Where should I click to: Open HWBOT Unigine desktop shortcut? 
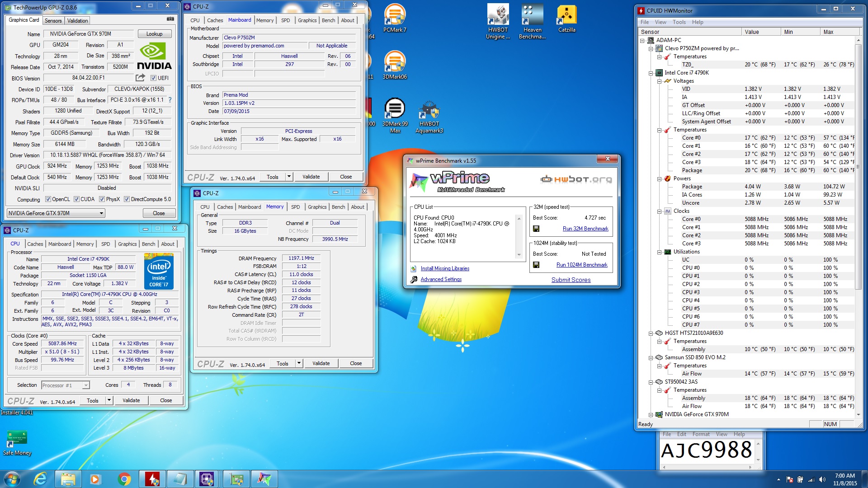click(498, 21)
